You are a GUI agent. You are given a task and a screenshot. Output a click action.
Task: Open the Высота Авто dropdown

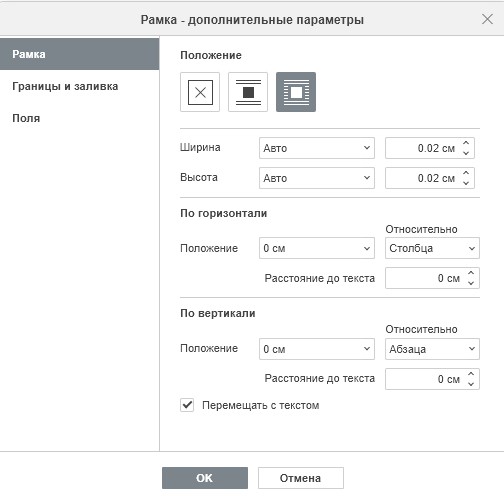(317, 178)
